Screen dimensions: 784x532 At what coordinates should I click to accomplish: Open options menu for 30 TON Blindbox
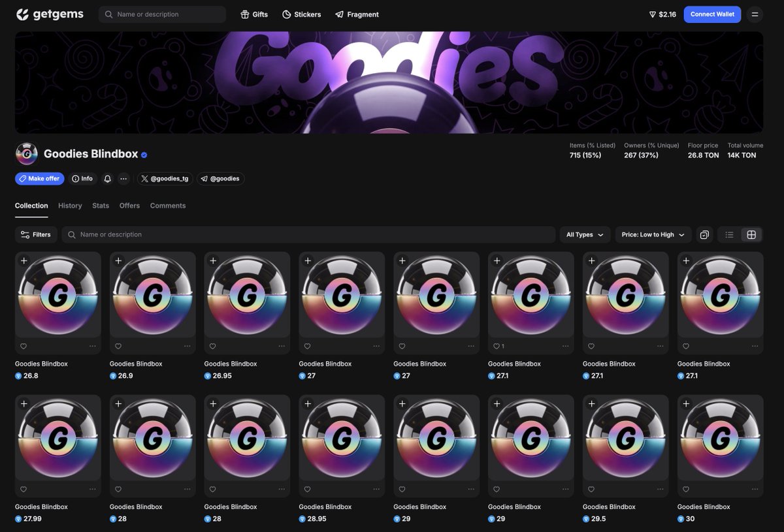pyautogui.click(x=755, y=489)
